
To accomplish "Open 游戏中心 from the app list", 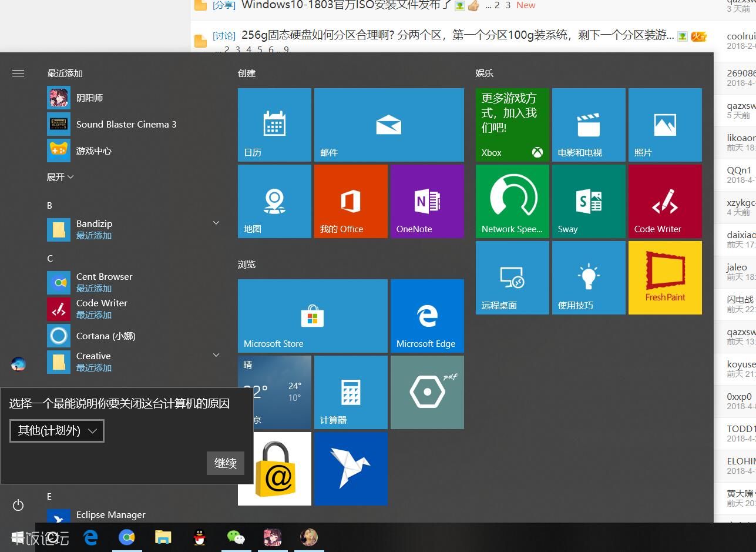I will (134, 150).
